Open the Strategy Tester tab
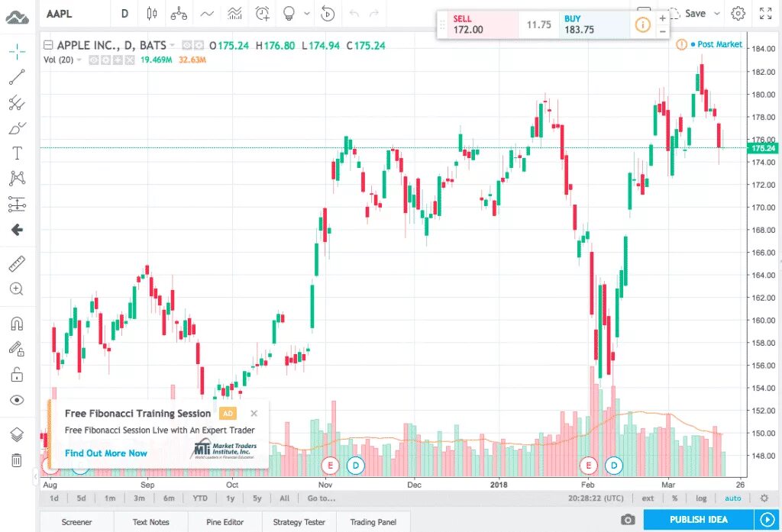Viewport: 782px width, 532px height. click(299, 522)
